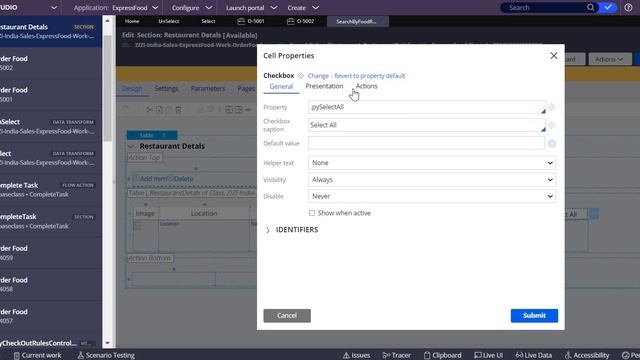Open Order Food 4057 recent item
The image size is (640, 360).
(50, 316)
